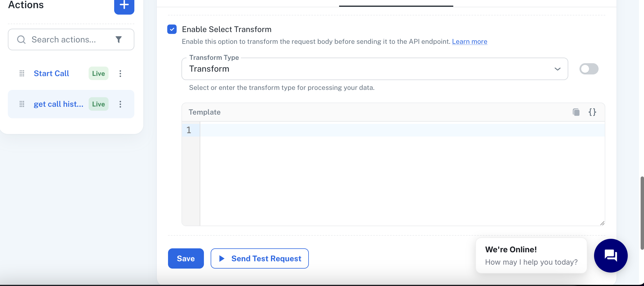
Task: Toggle the switch next to Transform Type
Action: pyautogui.click(x=589, y=69)
